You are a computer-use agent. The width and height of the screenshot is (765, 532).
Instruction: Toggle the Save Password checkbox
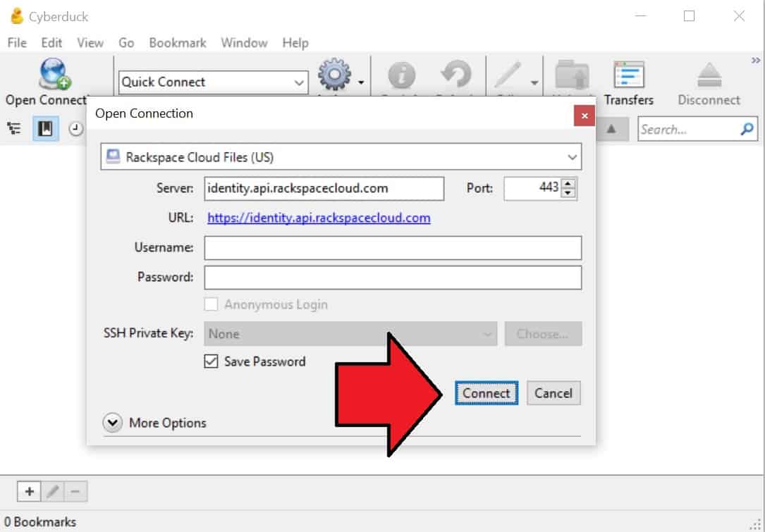(x=212, y=361)
